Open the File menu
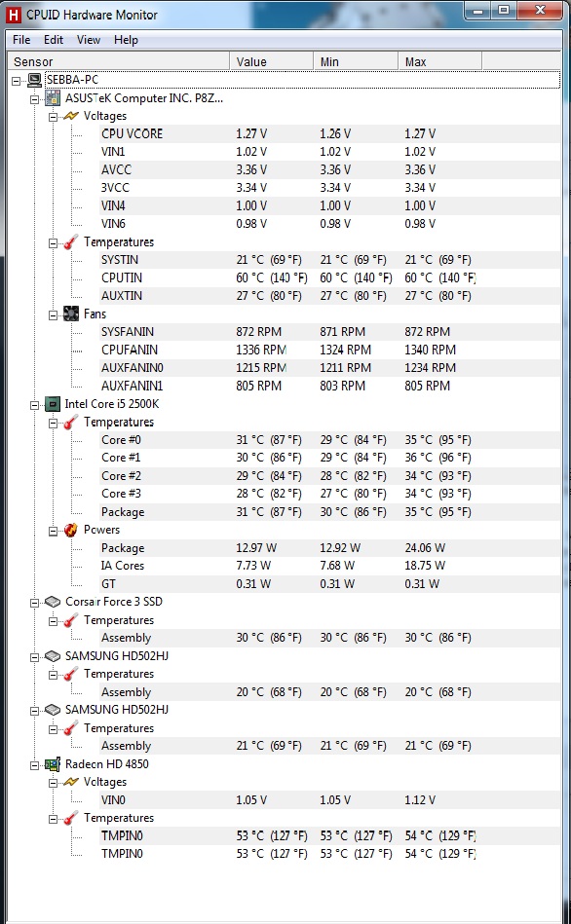571x924 pixels. (21, 40)
